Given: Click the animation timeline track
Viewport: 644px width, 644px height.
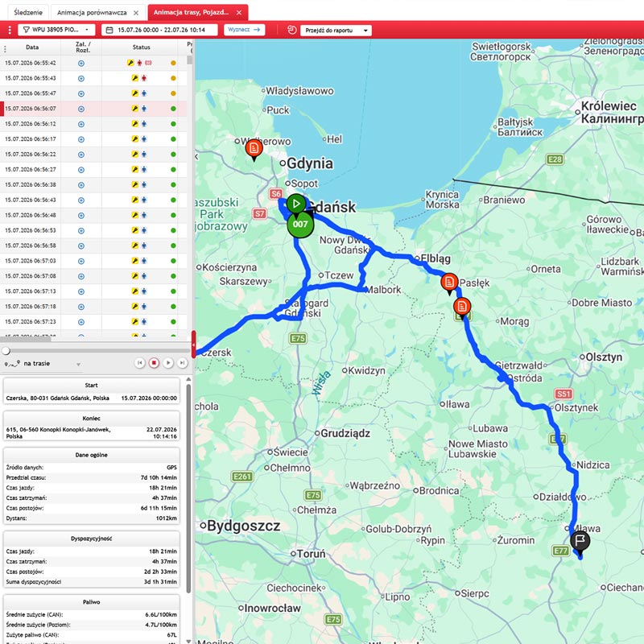Looking at the screenshot, I should tap(97, 351).
